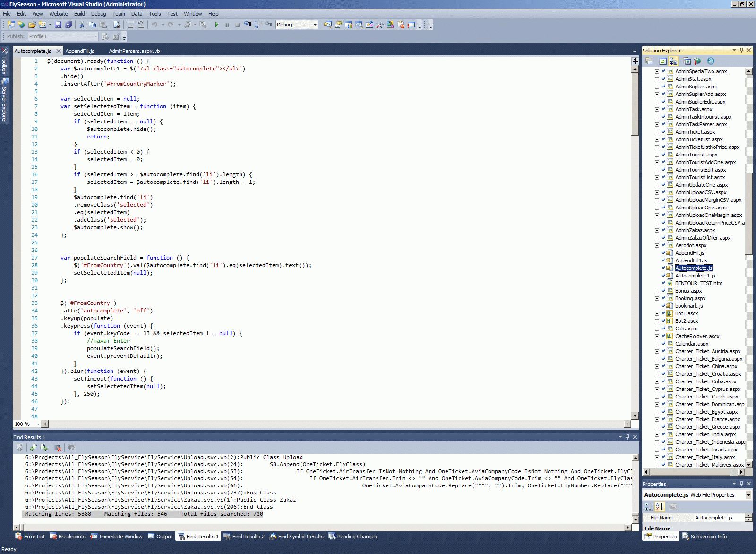Open the Website menu

point(59,14)
